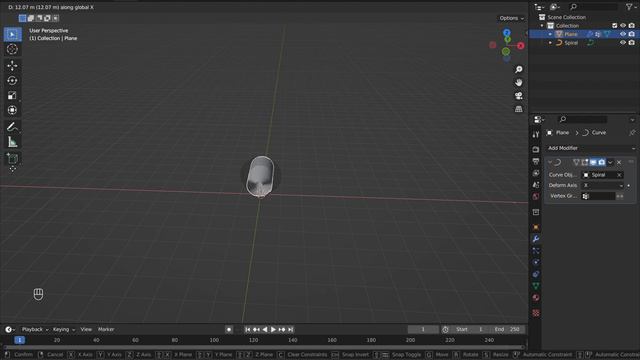The width and height of the screenshot is (640, 360).
Task: Open the timeline Keying menu
Action: coord(64,329)
